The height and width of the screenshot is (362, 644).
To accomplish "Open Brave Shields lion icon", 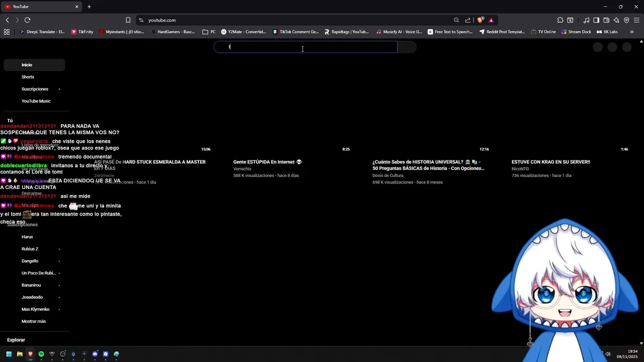I will click(480, 20).
